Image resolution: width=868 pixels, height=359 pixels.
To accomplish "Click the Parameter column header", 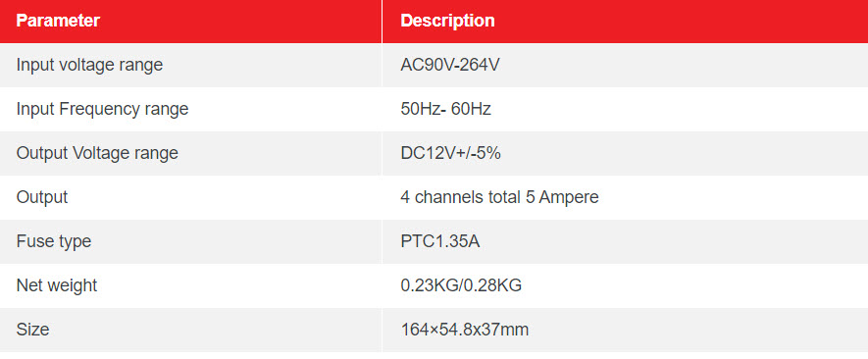I will (x=58, y=21).
